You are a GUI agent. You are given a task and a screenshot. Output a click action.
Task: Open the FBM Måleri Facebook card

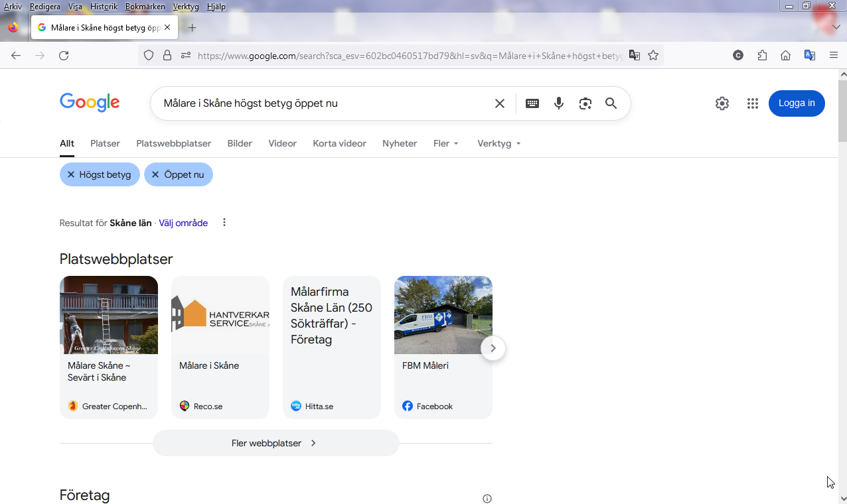(443, 347)
